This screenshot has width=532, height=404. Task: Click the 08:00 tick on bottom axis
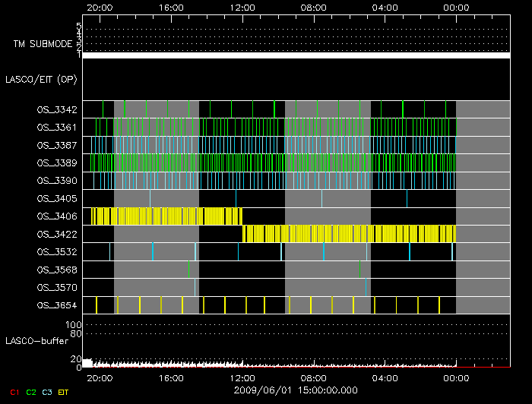(x=313, y=377)
